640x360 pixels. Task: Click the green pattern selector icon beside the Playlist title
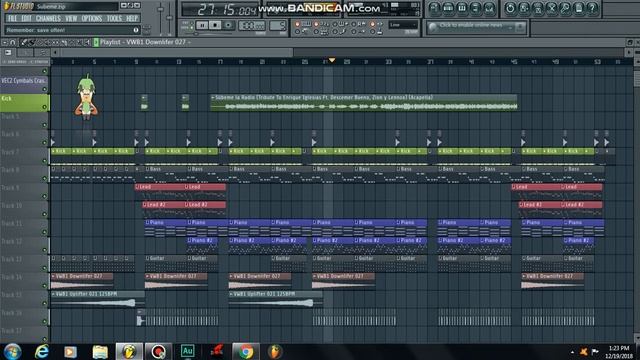pos(96,42)
